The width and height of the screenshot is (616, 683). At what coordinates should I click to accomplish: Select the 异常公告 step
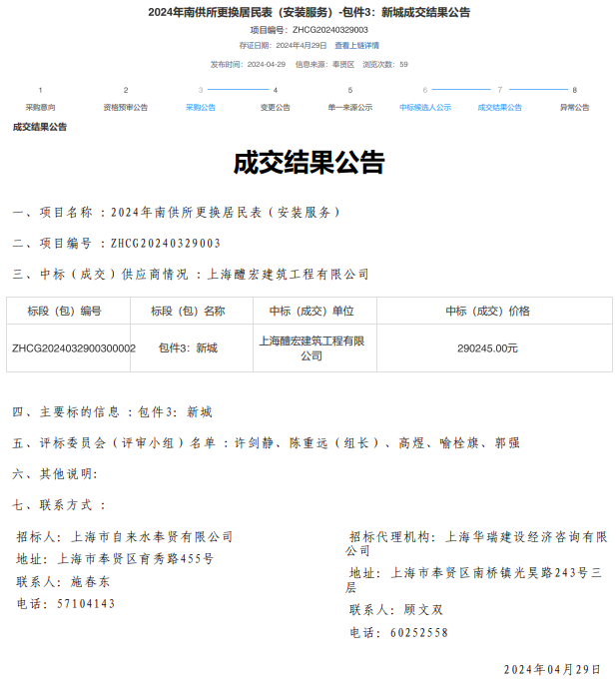(574, 107)
